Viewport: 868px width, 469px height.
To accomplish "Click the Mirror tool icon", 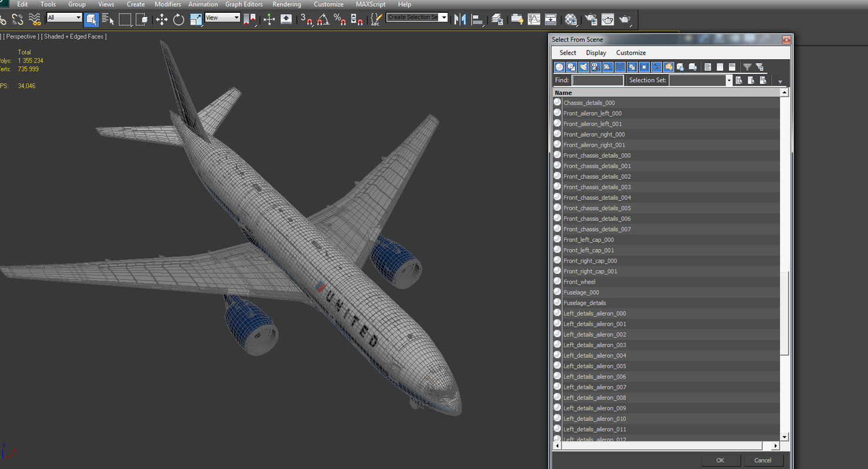I will click(x=460, y=19).
